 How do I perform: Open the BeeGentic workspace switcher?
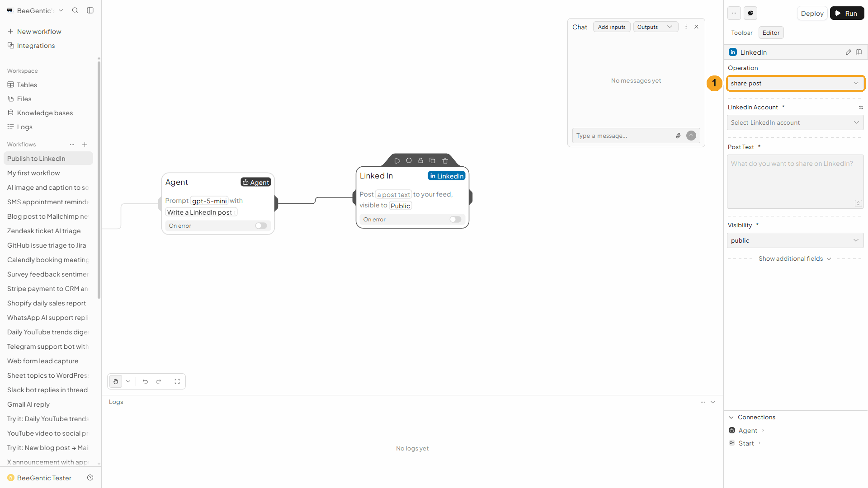click(35, 10)
